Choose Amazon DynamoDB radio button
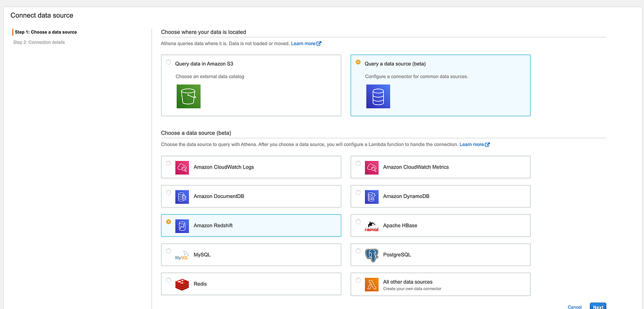Viewport: 644px width, 309px height. coord(358,192)
